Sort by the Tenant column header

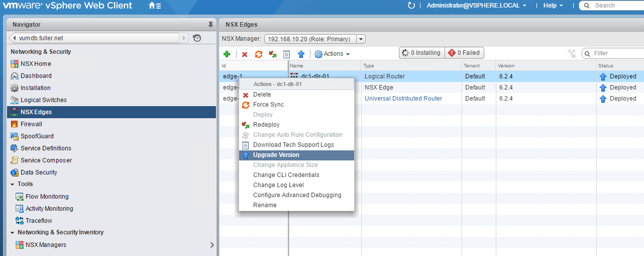(x=478, y=66)
